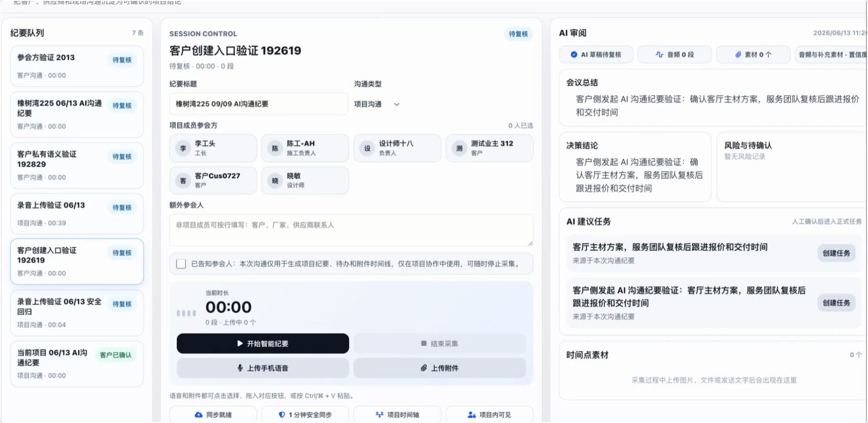
Task: Click the 李 avatar of 李工头
Action: [x=183, y=148]
